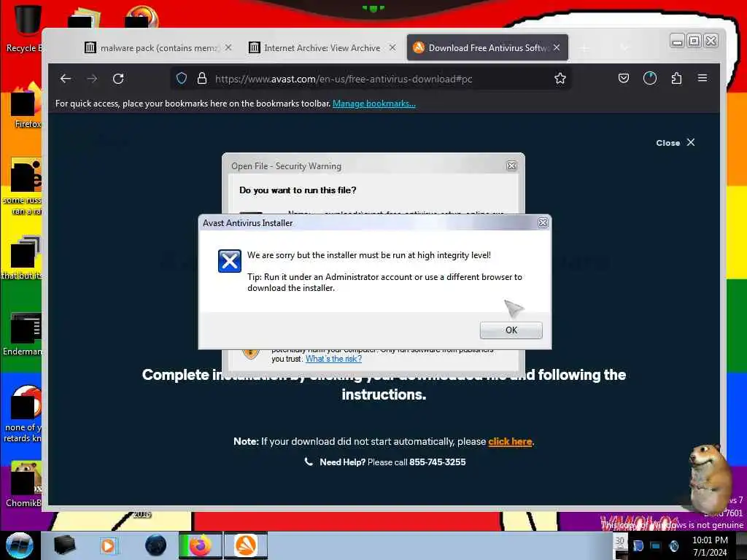Viewport: 747px width, 560px height.
Task: Close the malware pack tab
Action: click(228, 47)
